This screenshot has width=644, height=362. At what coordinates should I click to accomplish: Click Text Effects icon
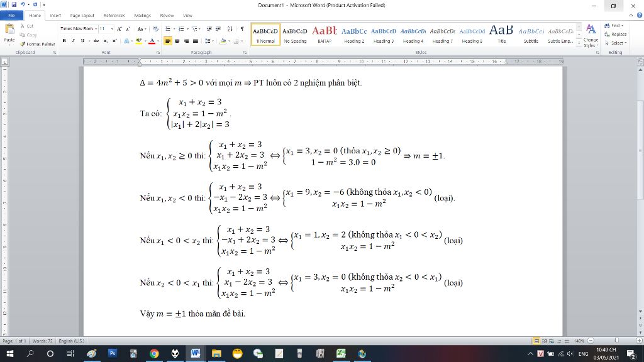pos(127,41)
